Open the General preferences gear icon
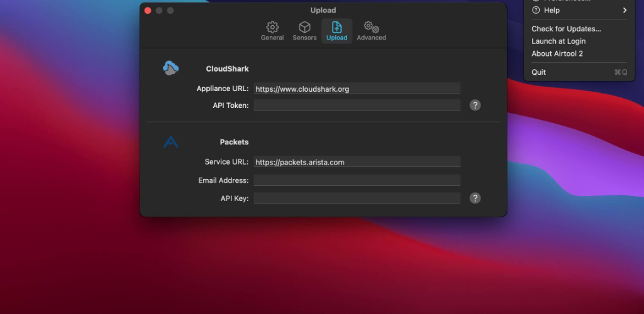 click(x=272, y=28)
